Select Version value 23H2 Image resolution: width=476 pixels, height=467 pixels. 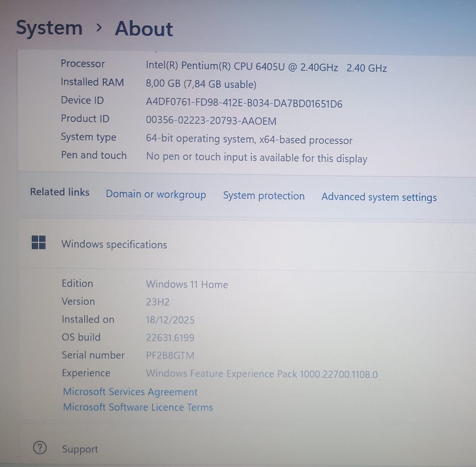158,302
